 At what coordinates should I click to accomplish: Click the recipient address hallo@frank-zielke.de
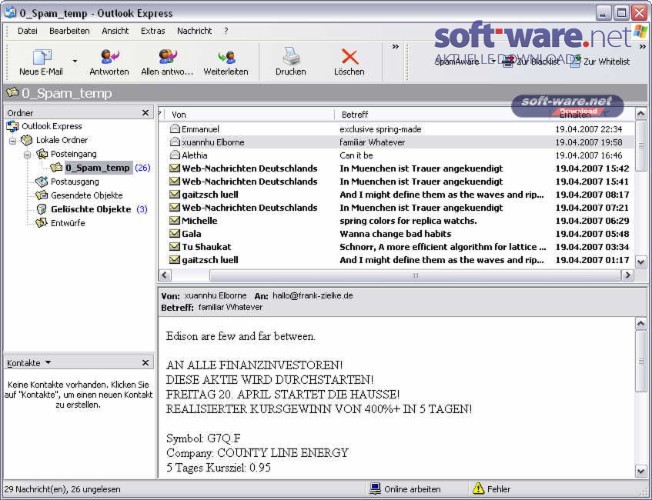point(313,296)
